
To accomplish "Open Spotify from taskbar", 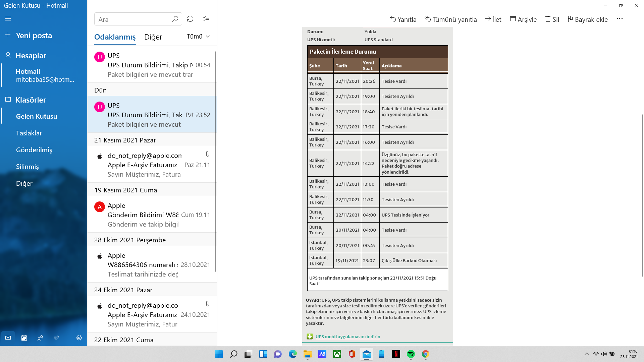I will point(411,354).
